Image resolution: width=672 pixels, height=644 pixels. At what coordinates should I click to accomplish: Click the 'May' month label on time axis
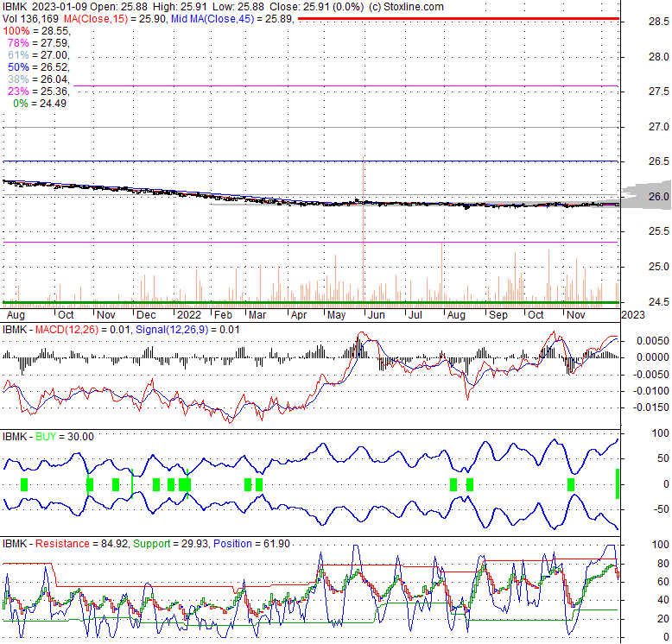click(336, 315)
